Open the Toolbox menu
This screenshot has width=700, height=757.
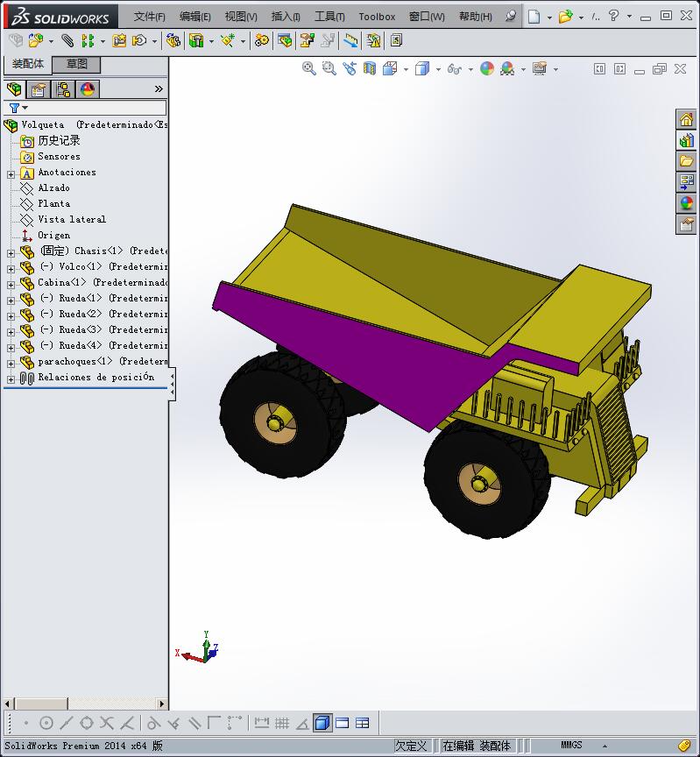click(377, 17)
